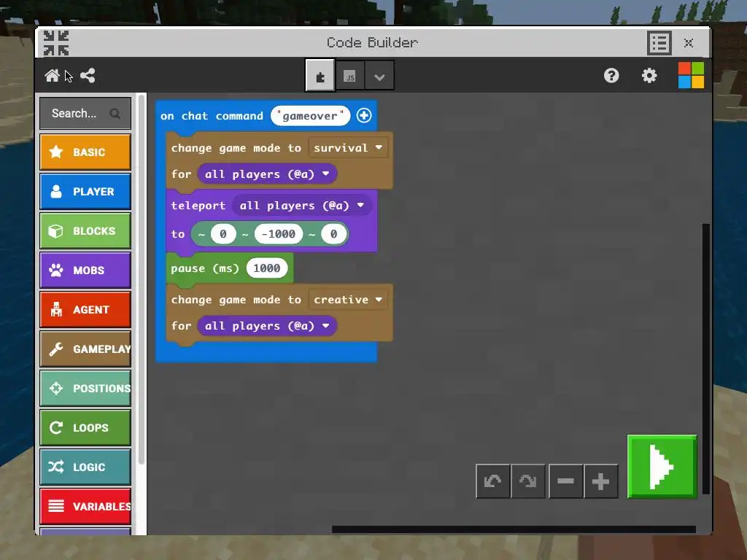Open the list panel icon in title bar
Viewport: 747px width, 560px height.
point(659,43)
